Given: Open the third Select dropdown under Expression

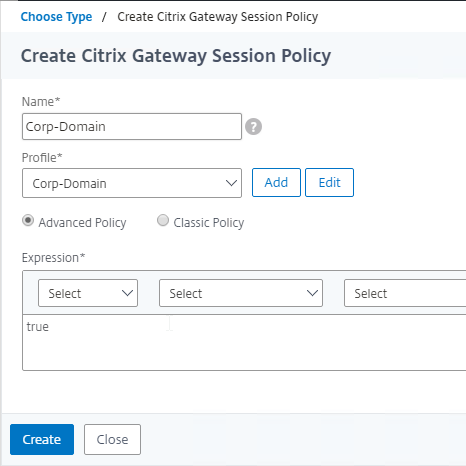Looking at the screenshot, I should pyautogui.click(x=405, y=293).
